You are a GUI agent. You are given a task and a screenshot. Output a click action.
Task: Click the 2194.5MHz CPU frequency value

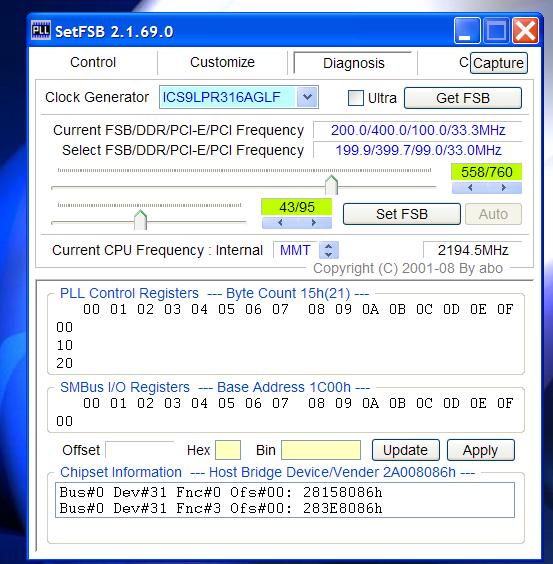[x=473, y=250]
